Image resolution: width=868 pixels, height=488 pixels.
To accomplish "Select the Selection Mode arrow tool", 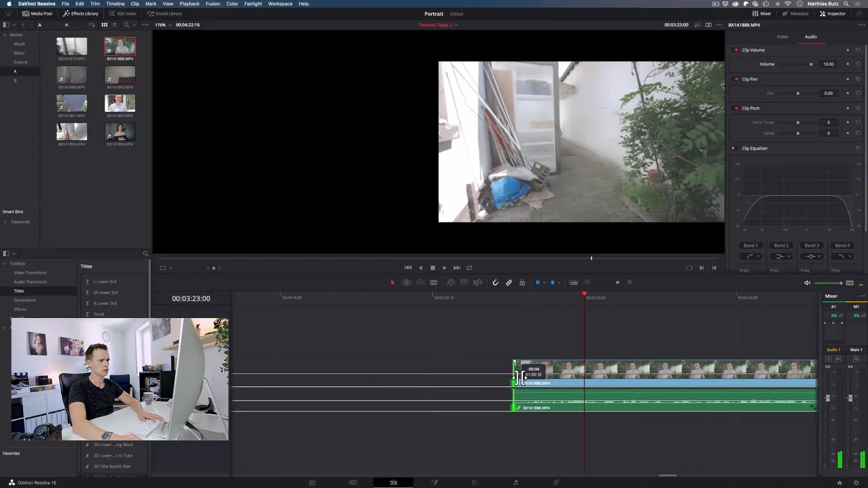I will tap(392, 282).
